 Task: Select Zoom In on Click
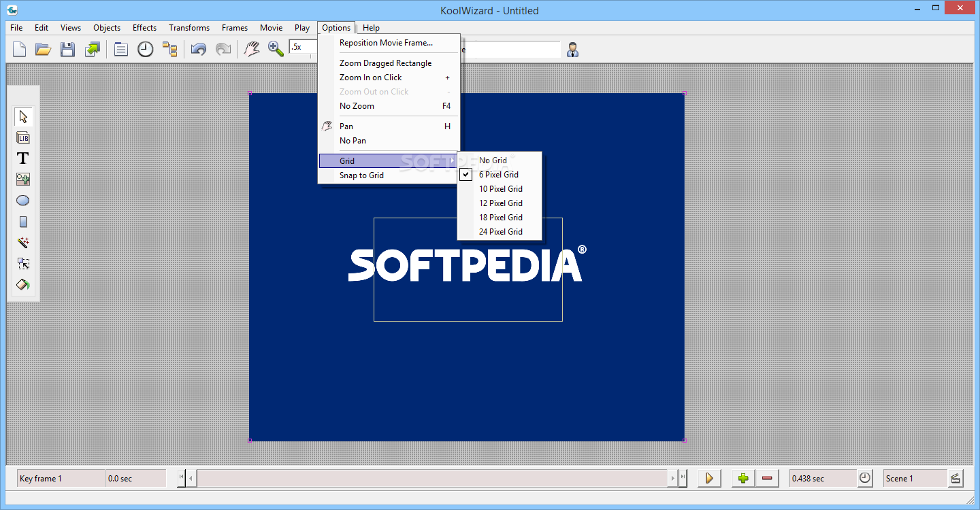389,78
